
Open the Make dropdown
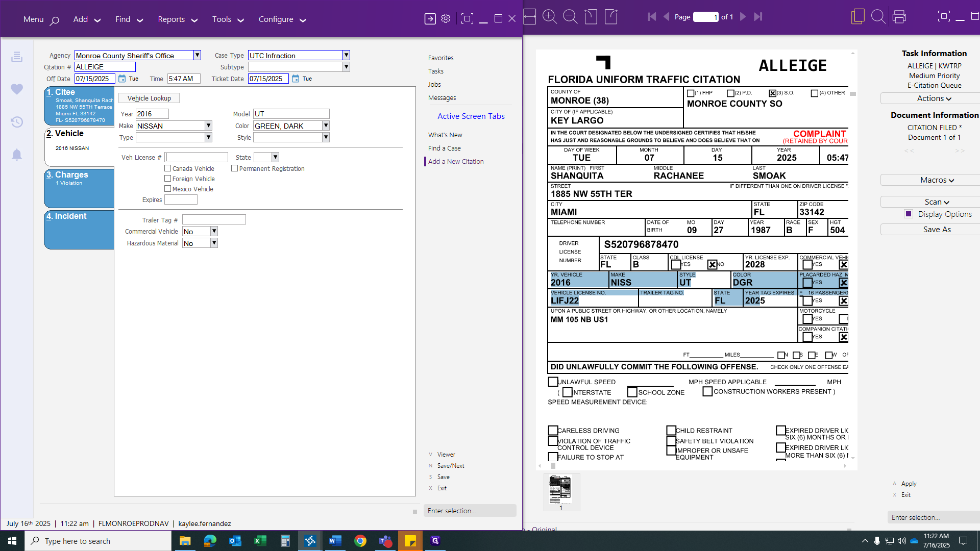[x=209, y=126]
